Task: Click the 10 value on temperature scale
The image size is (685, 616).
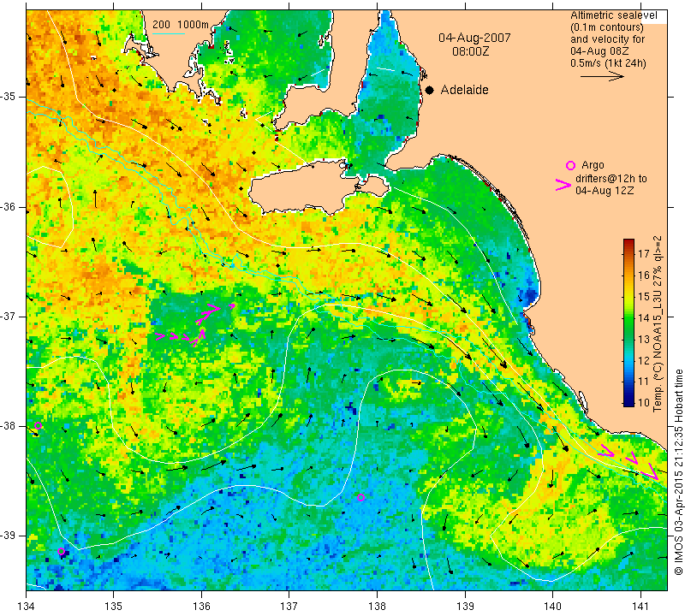Action: tap(644, 402)
